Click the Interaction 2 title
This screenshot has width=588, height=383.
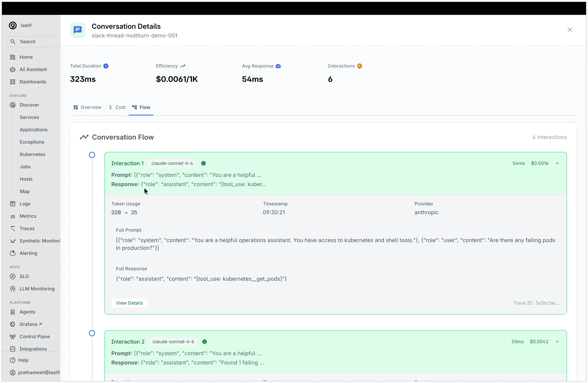pyautogui.click(x=128, y=341)
